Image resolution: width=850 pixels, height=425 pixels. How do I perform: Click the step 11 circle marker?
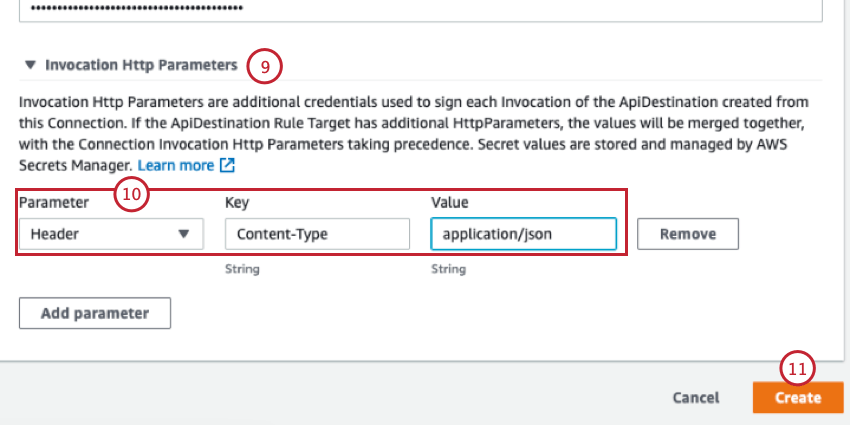click(797, 368)
